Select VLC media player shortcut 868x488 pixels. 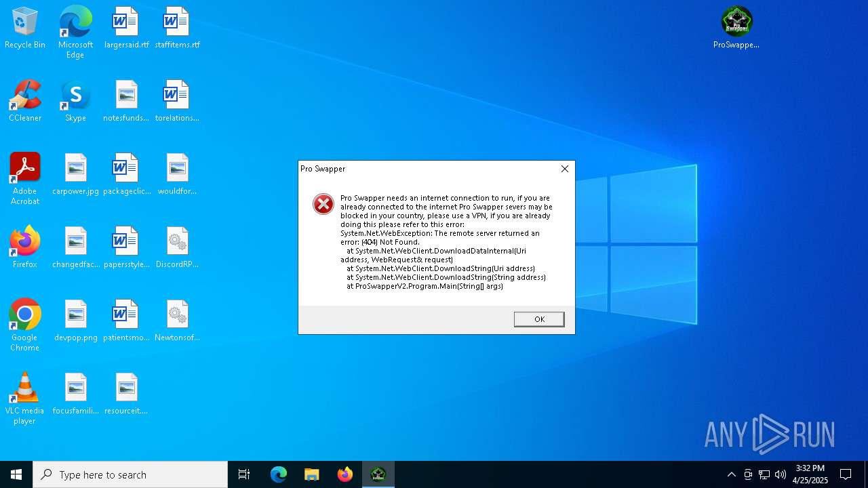point(25,398)
